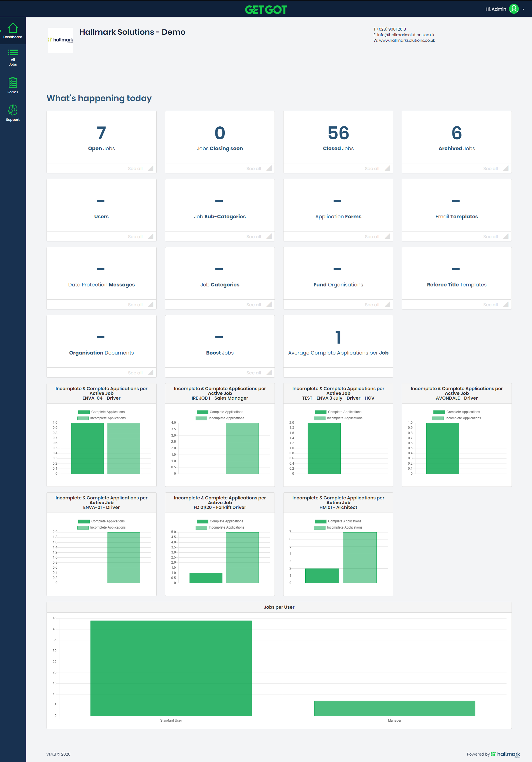Toggle Incomplete Applications legend in ENVA-04 chart
This screenshot has width=532, height=762.
[101, 418]
